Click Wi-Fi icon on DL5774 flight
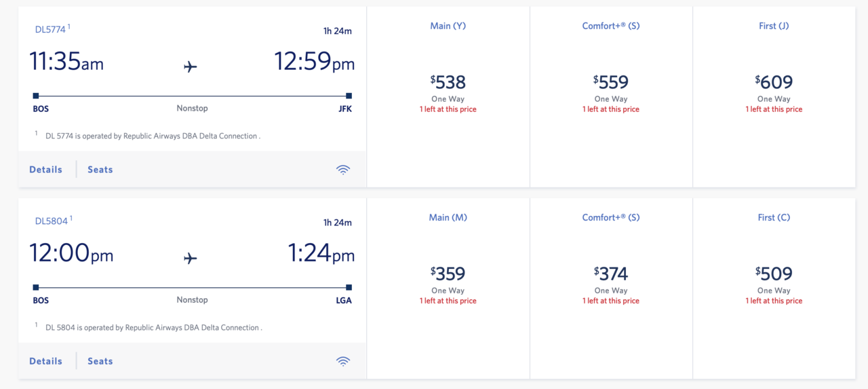 click(343, 170)
